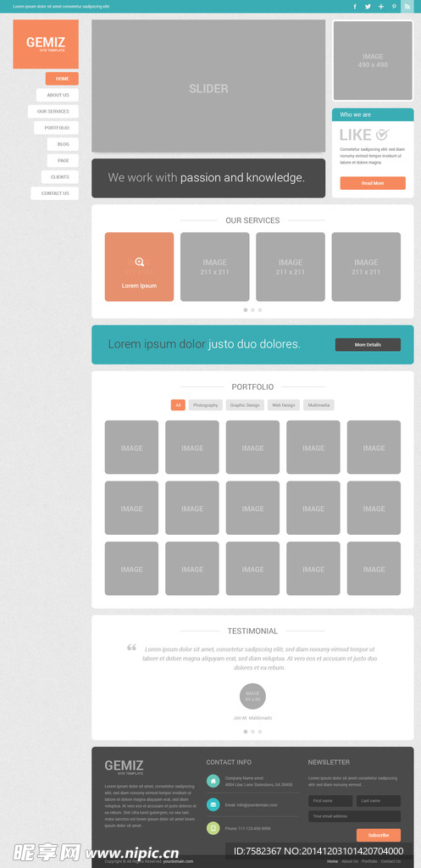Screen dimensions: 421x868
Task: Click the phone icon in Contact Info
Action: pyautogui.click(x=213, y=828)
